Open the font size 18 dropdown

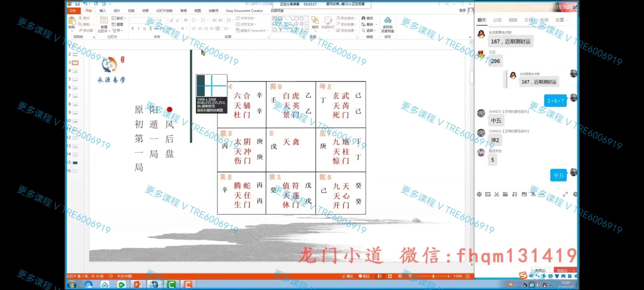coord(167,20)
